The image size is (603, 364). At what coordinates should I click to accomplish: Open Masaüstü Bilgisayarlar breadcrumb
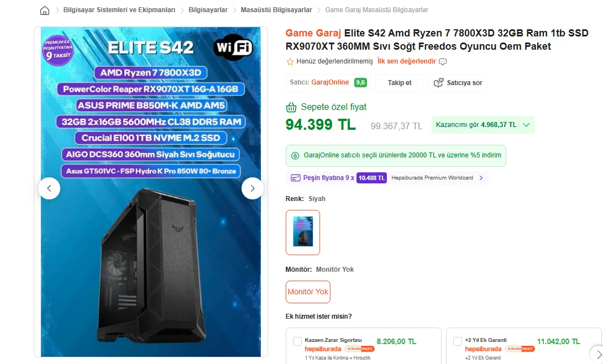coord(276,10)
